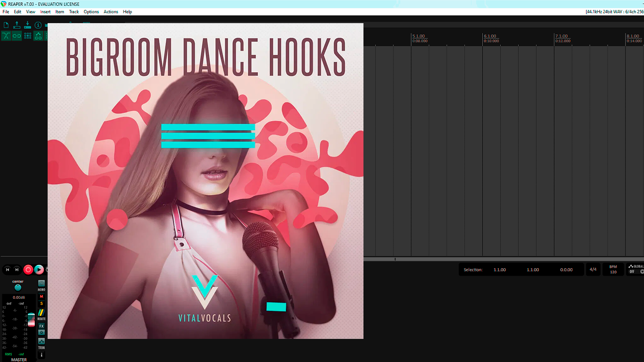The height and width of the screenshot is (362, 644).
Task: Click the horizontal arrange scrollbar
Action: pos(504,259)
